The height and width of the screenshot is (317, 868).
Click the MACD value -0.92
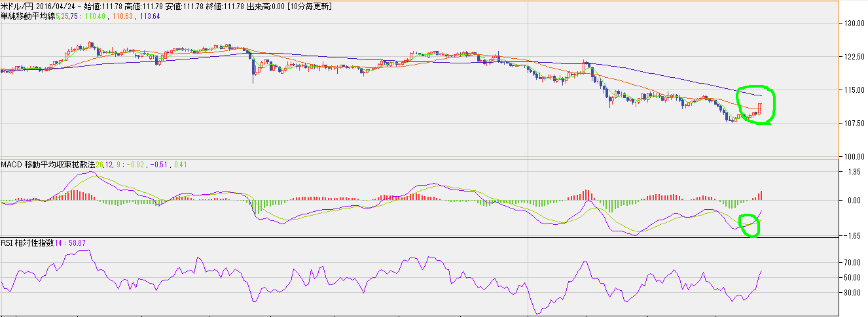click(134, 164)
